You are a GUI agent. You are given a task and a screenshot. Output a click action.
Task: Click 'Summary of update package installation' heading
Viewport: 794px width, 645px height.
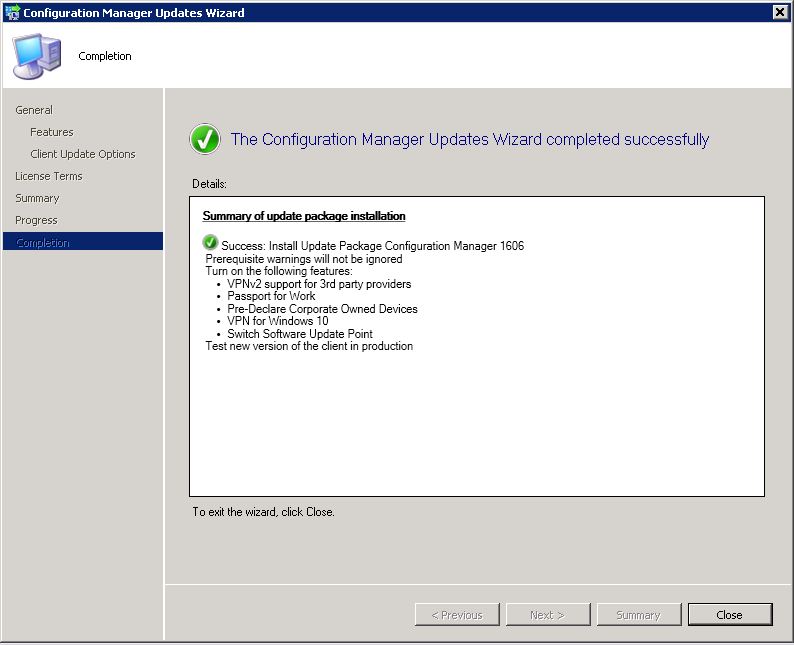304,216
